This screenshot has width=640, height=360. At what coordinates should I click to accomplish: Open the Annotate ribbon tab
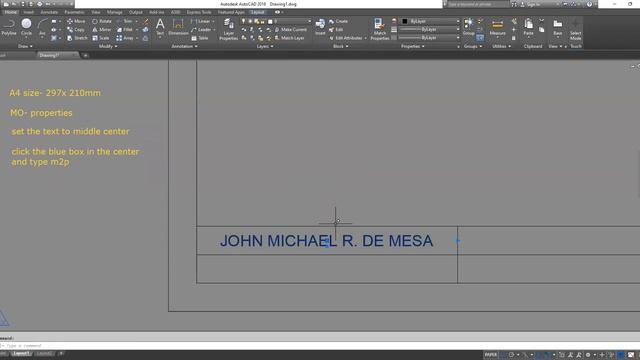click(x=49, y=12)
